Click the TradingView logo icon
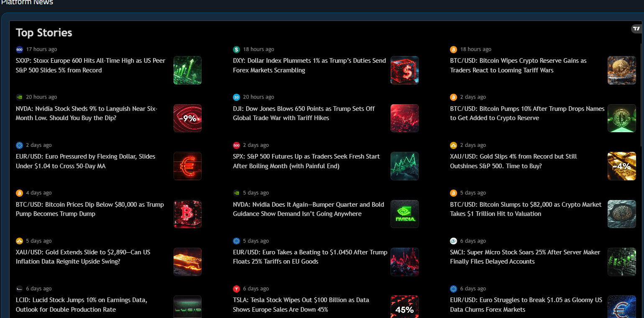This screenshot has width=644, height=318. click(x=636, y=29)
